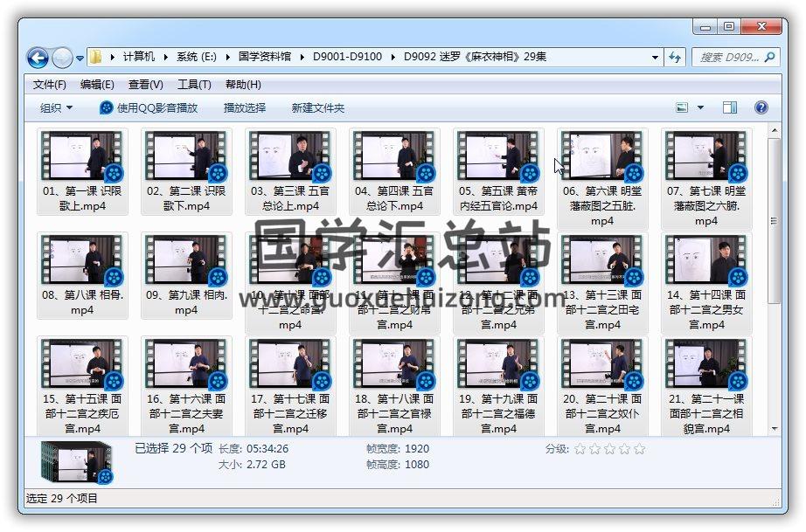The image size is (806, 532).
Task: Select video 04、第四课 五官总论下.mp4
Action: pos(394,171)
